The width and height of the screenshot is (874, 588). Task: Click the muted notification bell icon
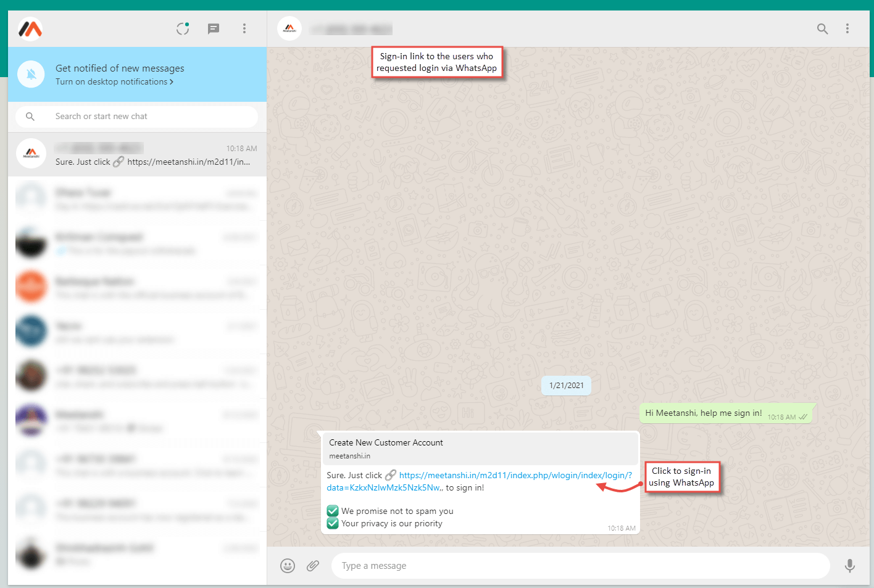pyautogui.click(x=31, y=74)
